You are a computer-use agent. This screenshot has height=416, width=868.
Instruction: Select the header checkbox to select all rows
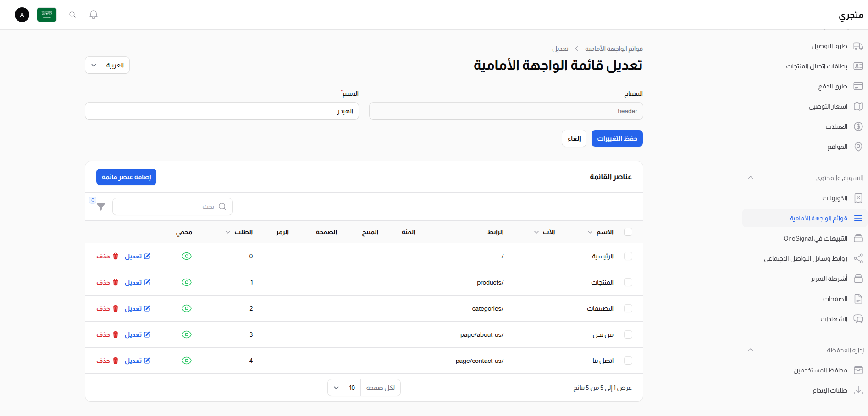628,232
